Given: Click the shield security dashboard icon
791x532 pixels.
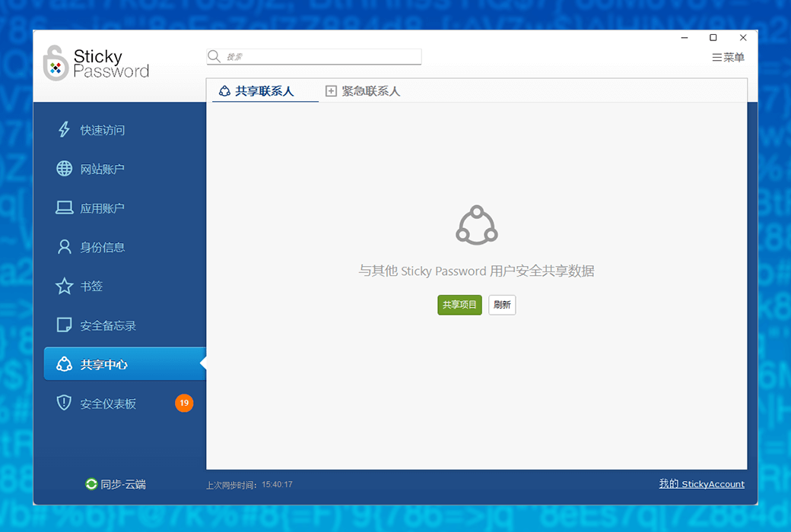Looking at the screenshot, I should [x=64, y=403].
